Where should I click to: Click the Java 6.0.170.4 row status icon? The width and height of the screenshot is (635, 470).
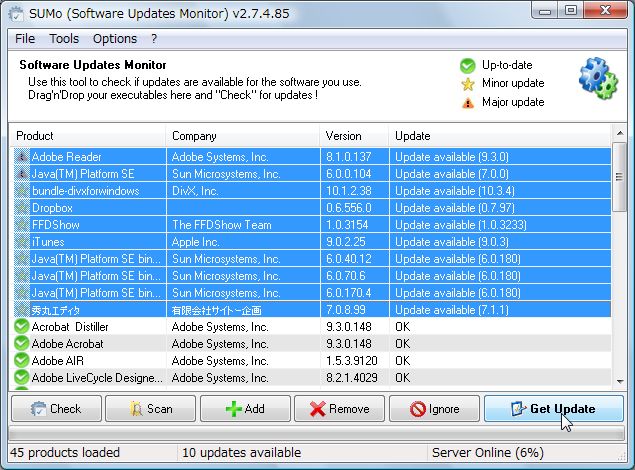pos(22,293)
